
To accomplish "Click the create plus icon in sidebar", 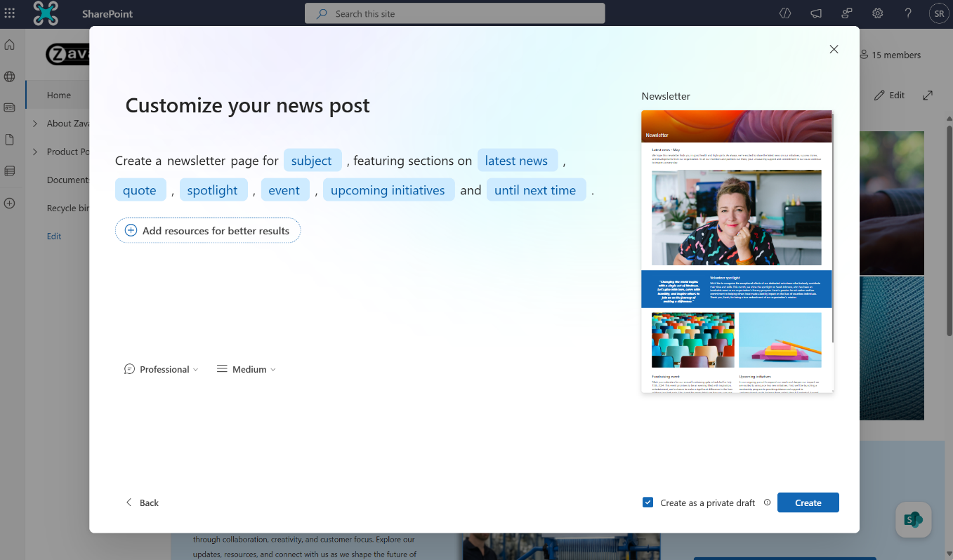I will click(x=9, y=203).
